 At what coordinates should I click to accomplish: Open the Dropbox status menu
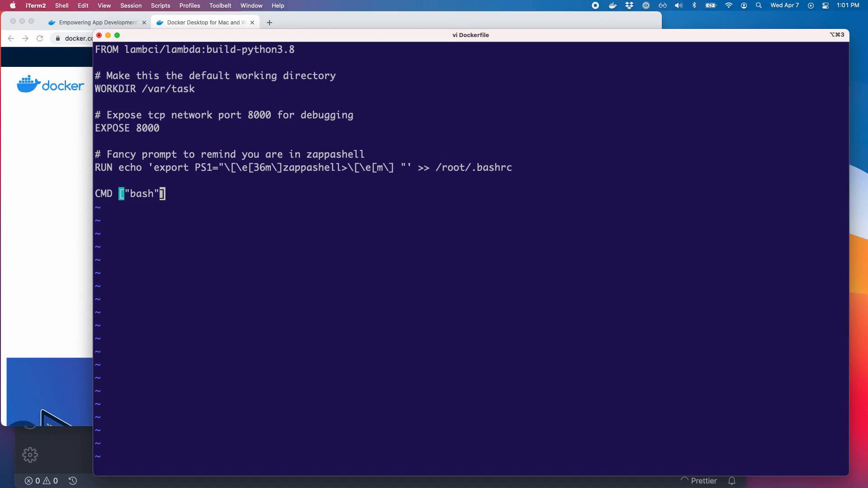tap(629, 5)
